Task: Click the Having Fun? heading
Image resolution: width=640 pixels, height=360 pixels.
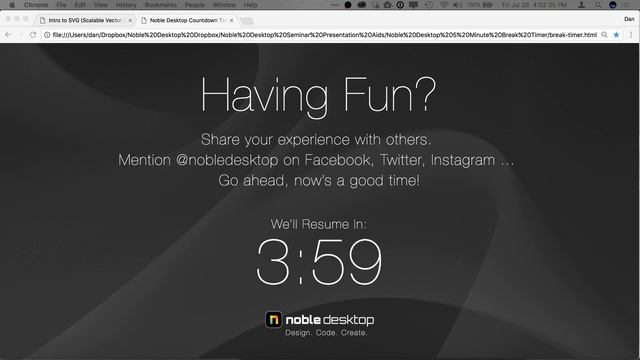Action: click(318, 97)
